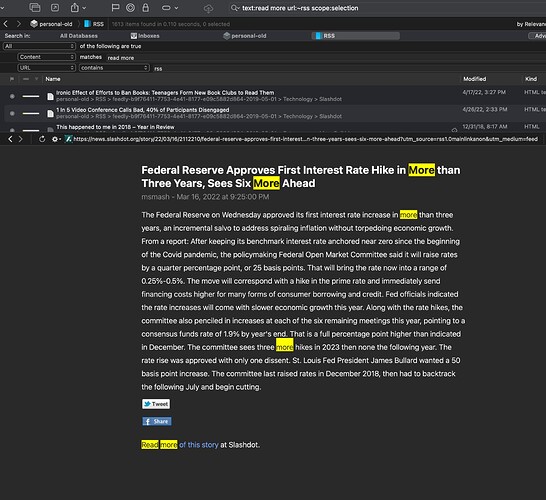546x500 pixels.
Task: Click the 'msmash - Mar 16, 2022' byline
Action: [x=205, y=197]
